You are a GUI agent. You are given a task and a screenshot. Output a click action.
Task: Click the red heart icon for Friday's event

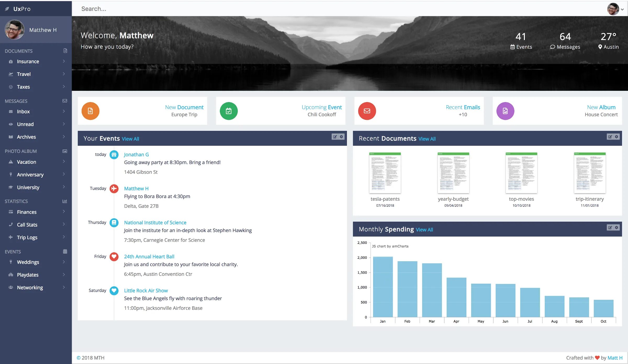click(x=114, y=256)
